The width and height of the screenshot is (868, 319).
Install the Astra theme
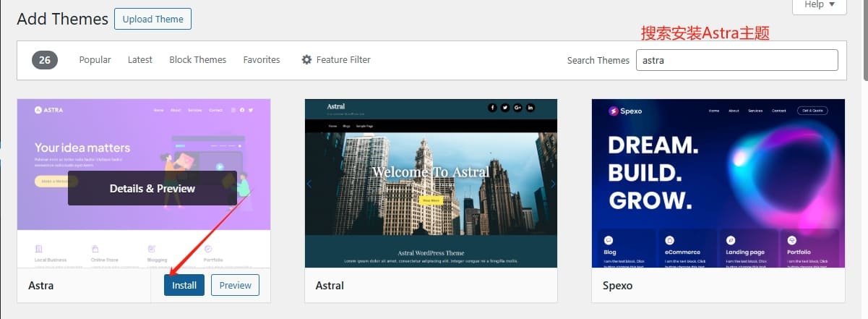184,285
